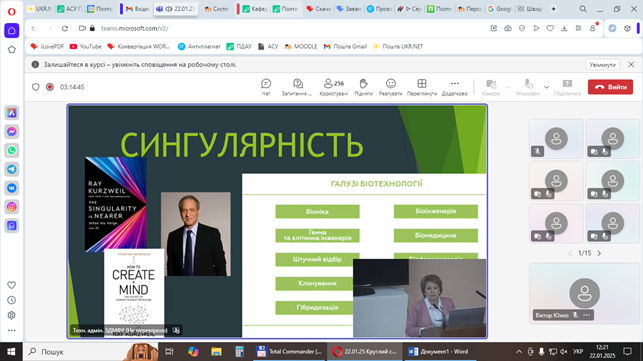Click the Opera logo menu
The width and height of the screenshot is (643, 361).
[x=11, y=11]
